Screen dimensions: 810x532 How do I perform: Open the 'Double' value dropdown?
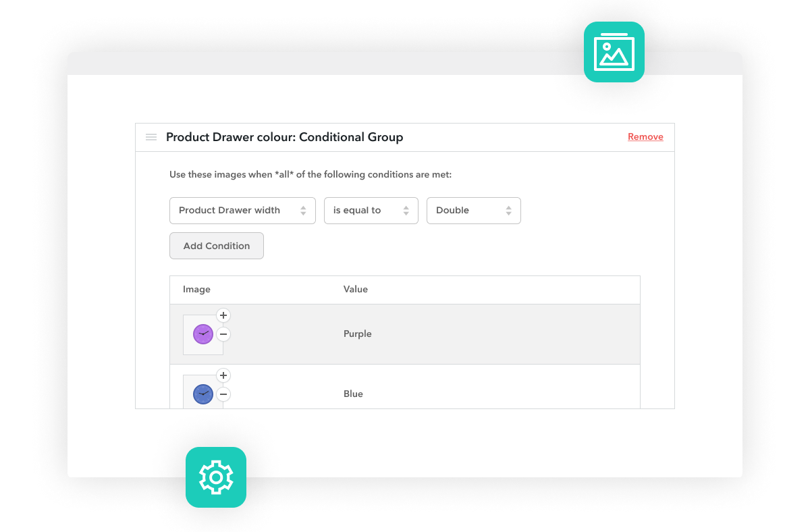(473, 210)
